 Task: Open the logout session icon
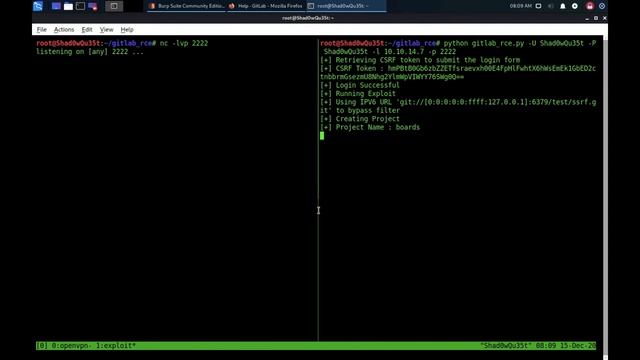(x=602, y=6)
